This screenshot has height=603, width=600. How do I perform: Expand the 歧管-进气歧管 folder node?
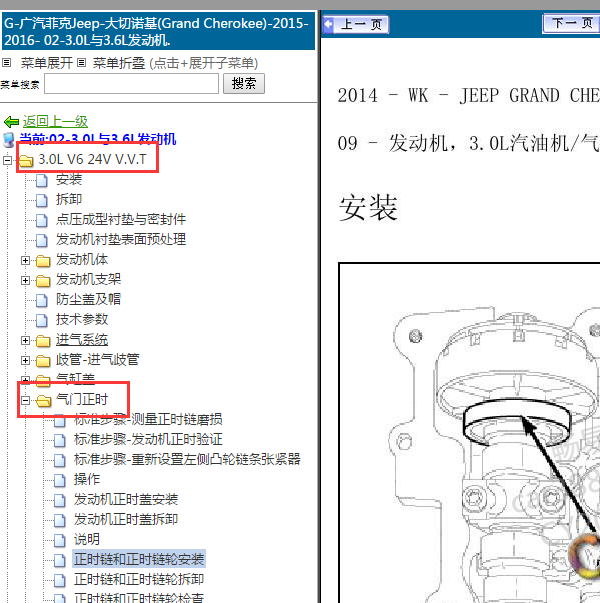click(x=25, y=360)
